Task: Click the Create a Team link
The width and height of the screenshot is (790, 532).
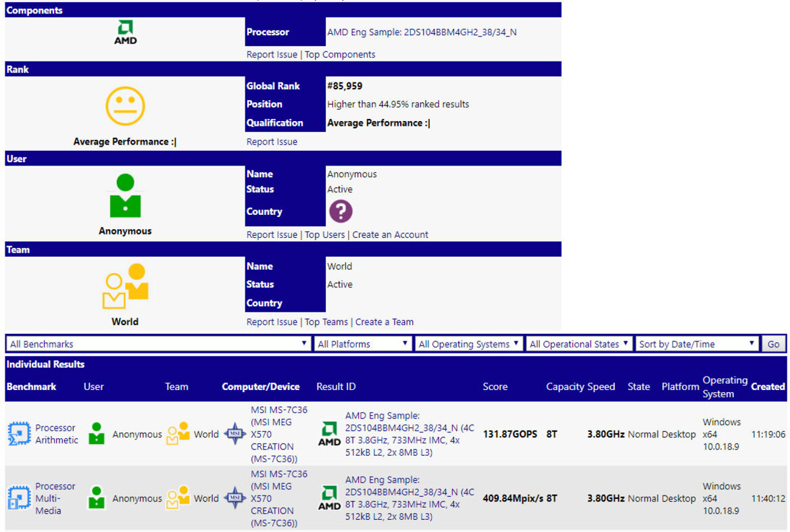Action: click(x=385, y=322)
